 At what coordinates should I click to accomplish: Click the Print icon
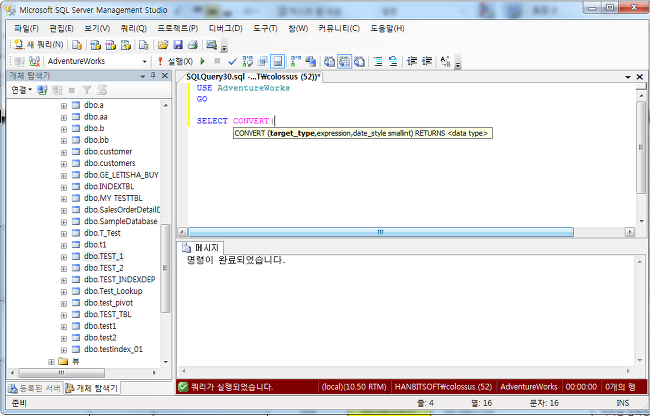pyautogui.click(x=193, y=45)
